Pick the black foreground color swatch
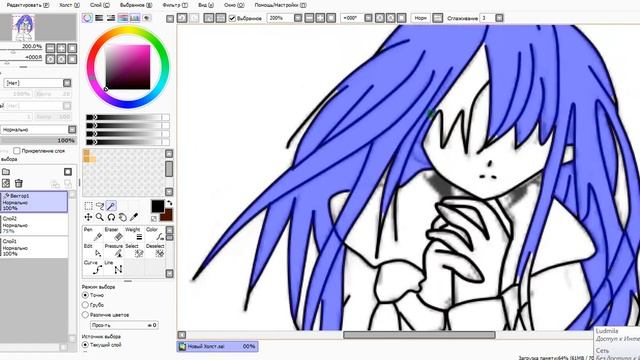 157,206
